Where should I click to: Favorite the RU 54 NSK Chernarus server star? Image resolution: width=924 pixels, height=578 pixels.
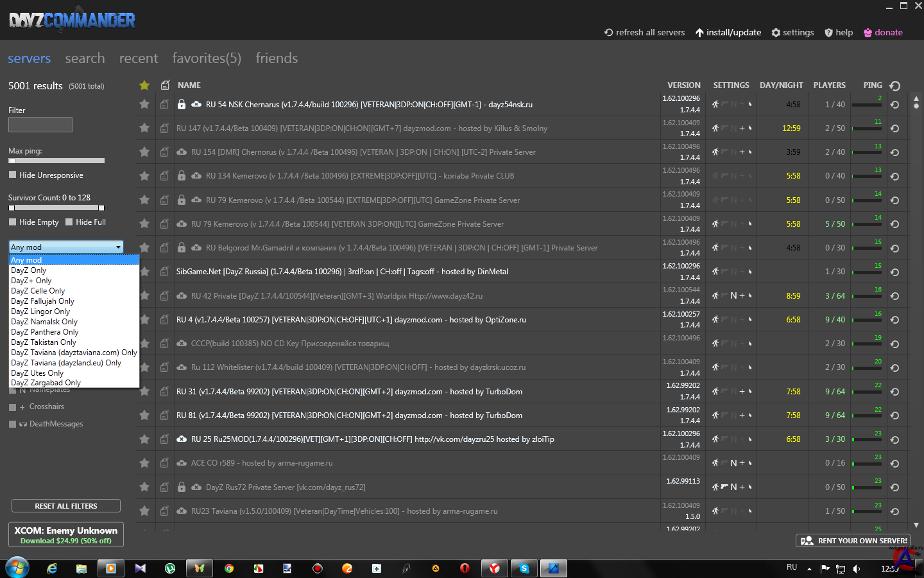tap(144, 104)
